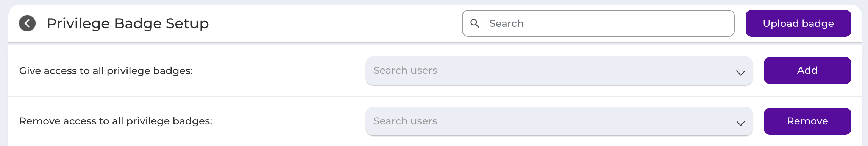Select the down arrow beside the Remove button
This screenshot has width=868, height=146.
pos(740,123)
